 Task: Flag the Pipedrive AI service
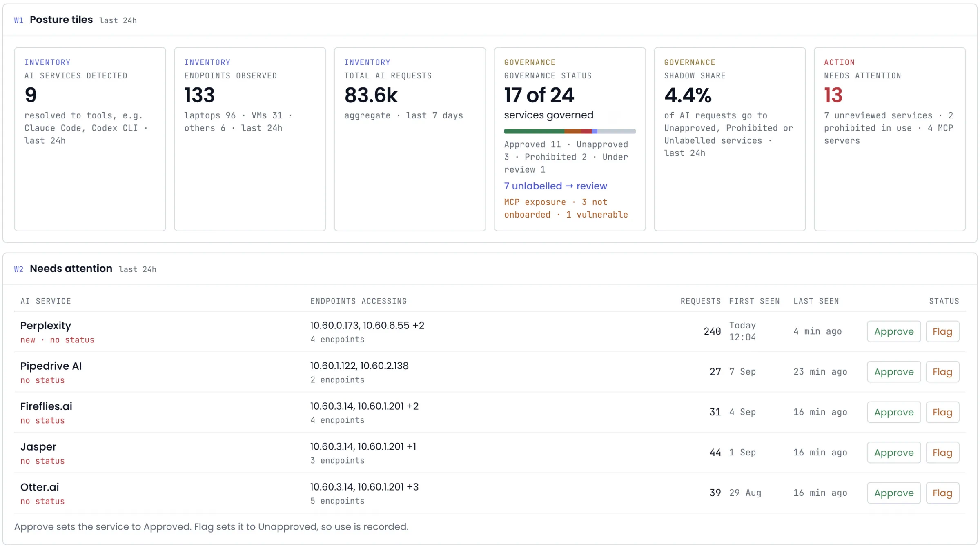tap(942, 372)
